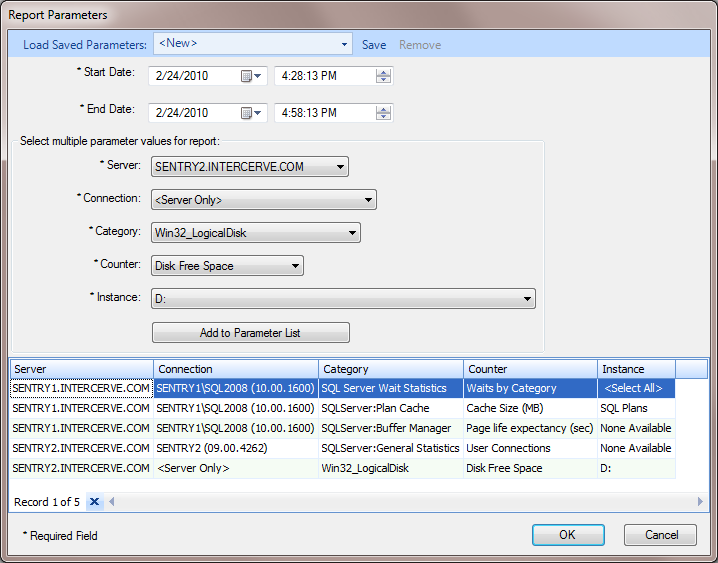The width and height of the screenshot is (718, 563).
Task: Delete the record using the X icon
Action: 95,502
